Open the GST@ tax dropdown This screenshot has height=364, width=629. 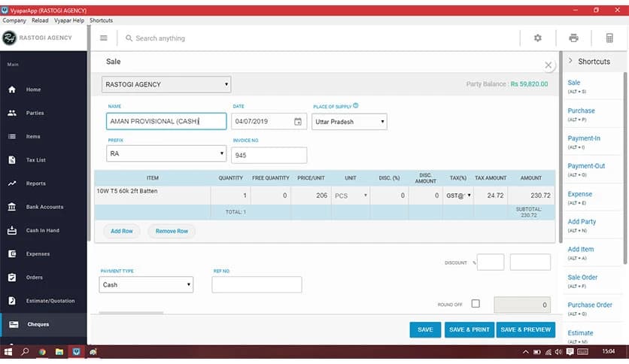coord(458,196)
